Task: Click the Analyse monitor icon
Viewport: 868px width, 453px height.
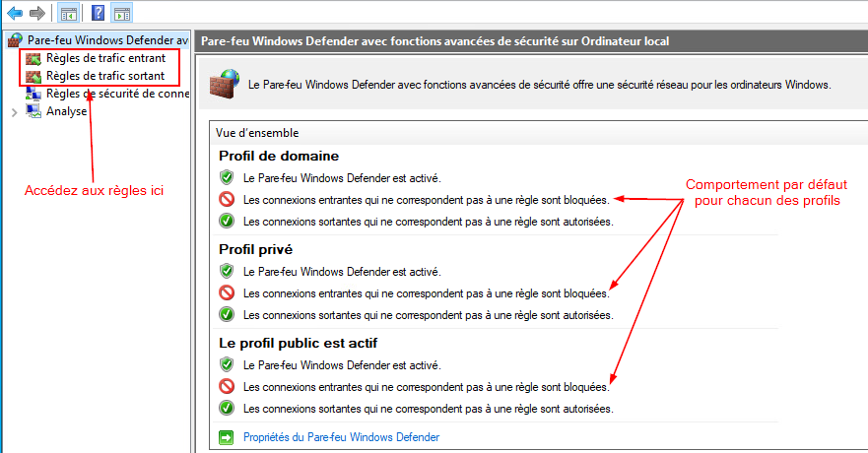Action: [33, 111]
